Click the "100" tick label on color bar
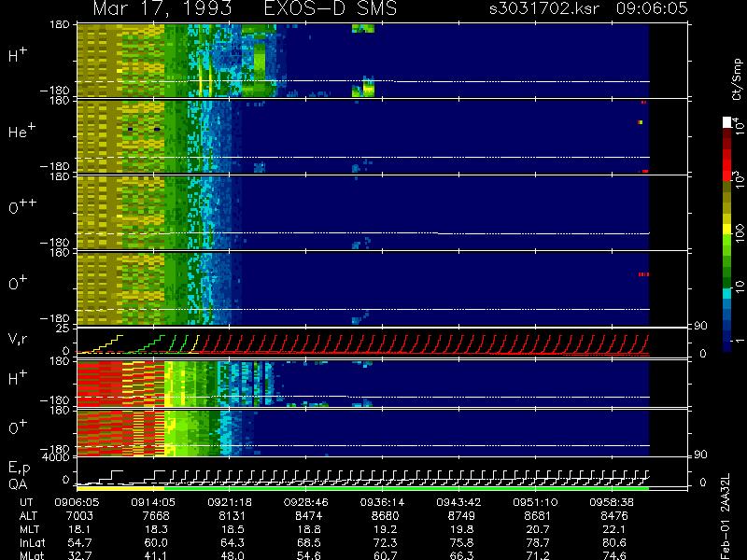Image resolution: width=747 pixels, height=560 pixels. [x=738, y=234]
